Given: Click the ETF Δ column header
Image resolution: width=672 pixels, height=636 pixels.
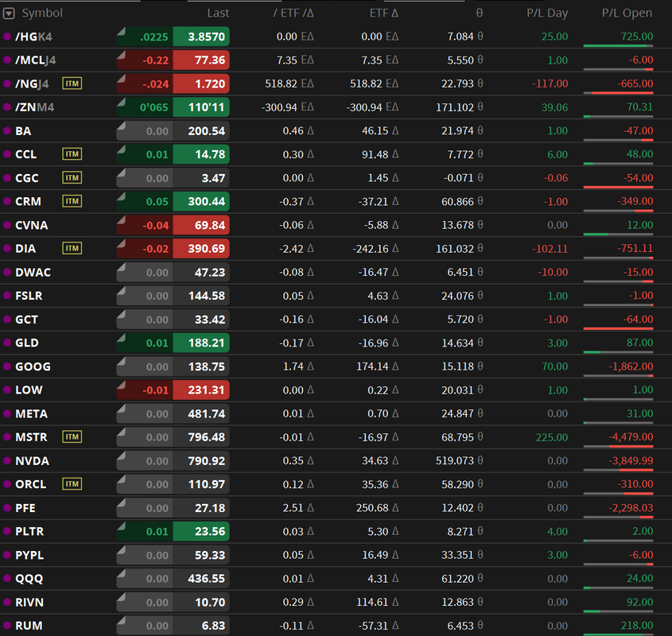Looking at the screenshot, I should click(x=383, y=14).
